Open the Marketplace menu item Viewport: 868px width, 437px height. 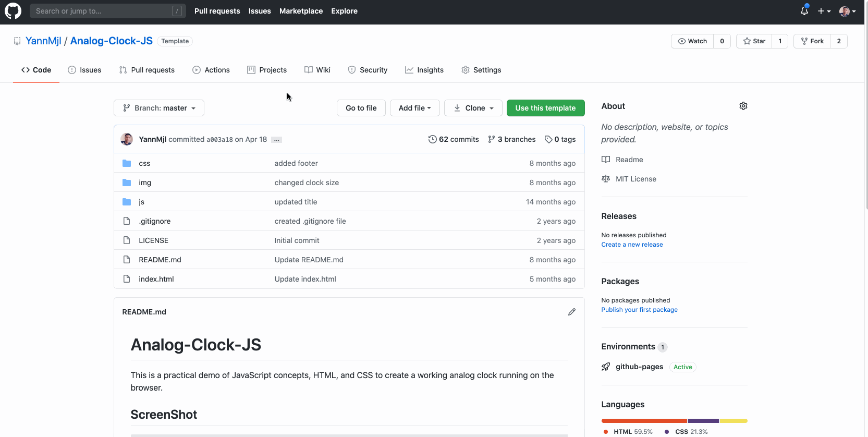[x=301, y=11]
